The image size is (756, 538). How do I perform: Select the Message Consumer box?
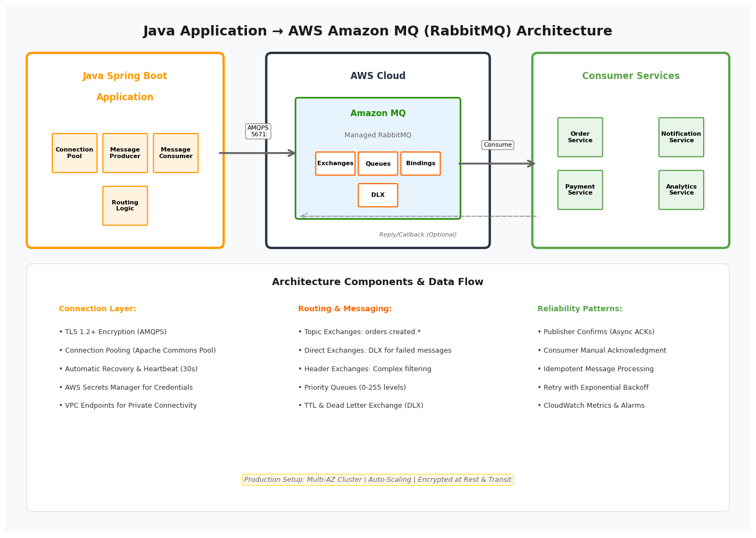pos(176,153)
